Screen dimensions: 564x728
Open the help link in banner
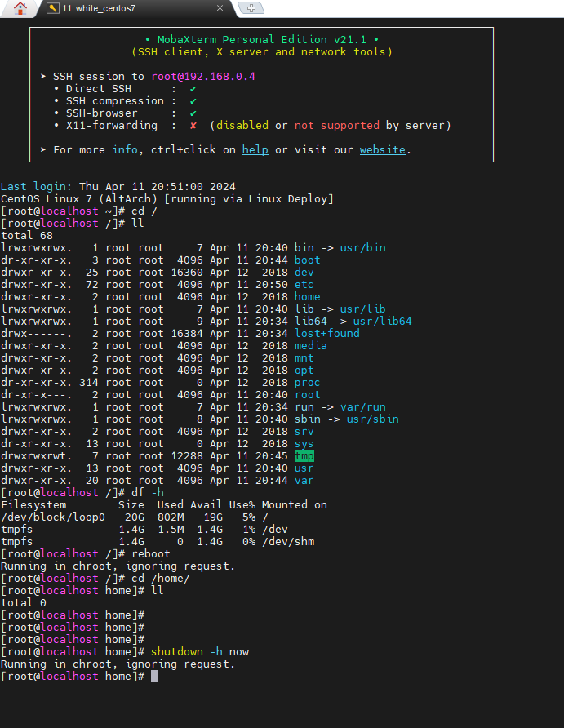coord(255,150)
